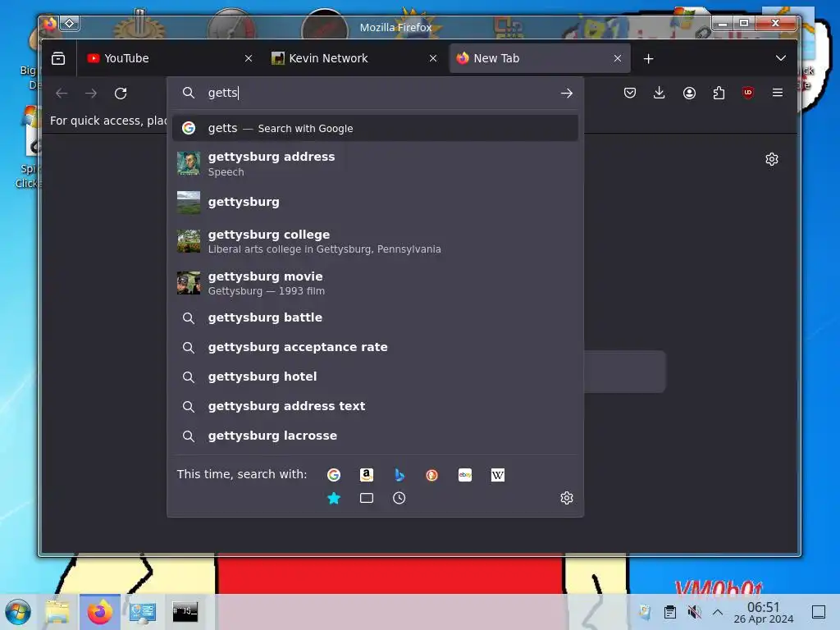Click inside the address bar containing getts
This screenshot has width=840, height=630.
[x=375, y=94]
